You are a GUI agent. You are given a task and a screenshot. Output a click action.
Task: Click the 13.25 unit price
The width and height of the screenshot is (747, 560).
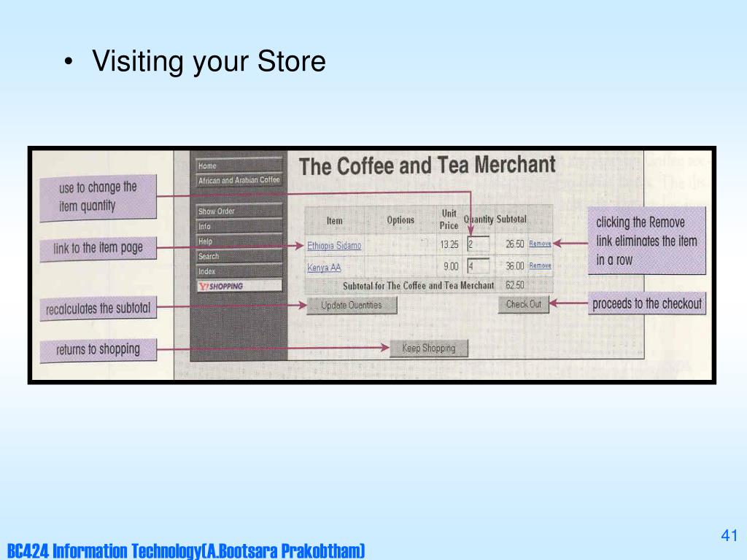[x=449, y=244]
